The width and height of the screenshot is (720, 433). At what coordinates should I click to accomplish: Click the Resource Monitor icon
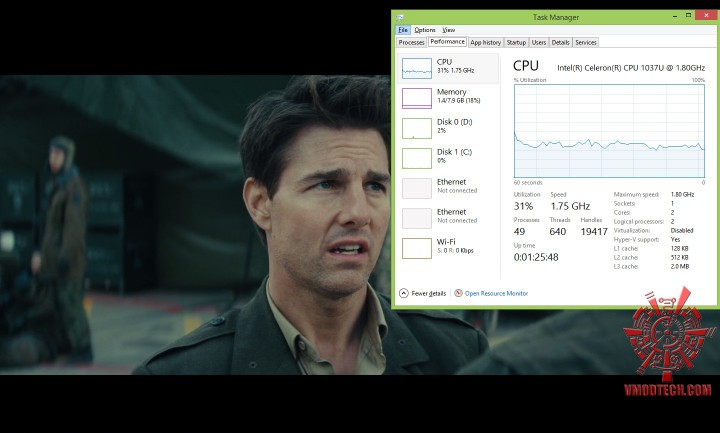pos(458,293)
